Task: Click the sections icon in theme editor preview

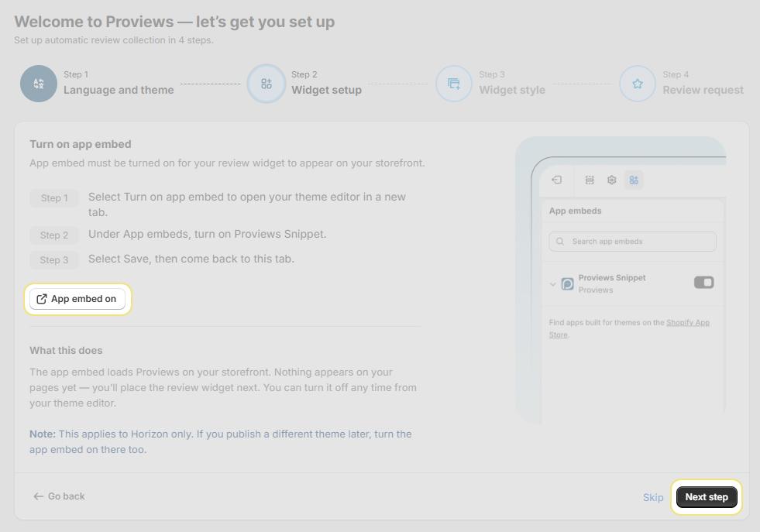Action: [590, 180]
